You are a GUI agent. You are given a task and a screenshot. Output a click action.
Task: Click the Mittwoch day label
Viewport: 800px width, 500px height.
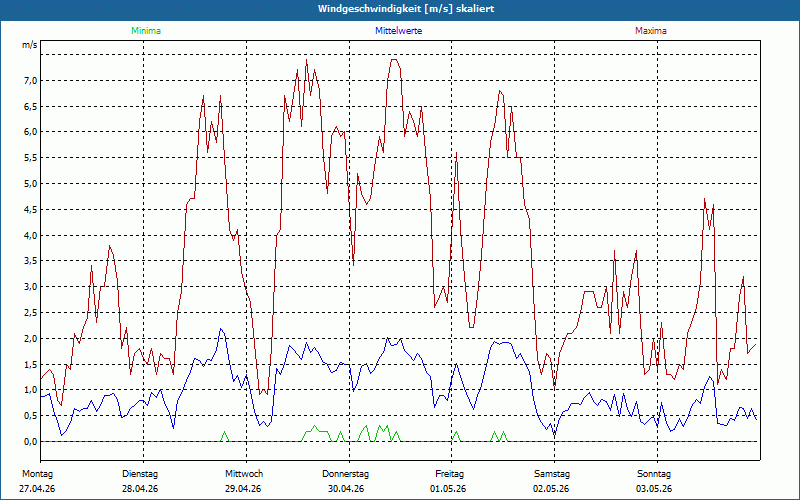click(x=244, y=474)
